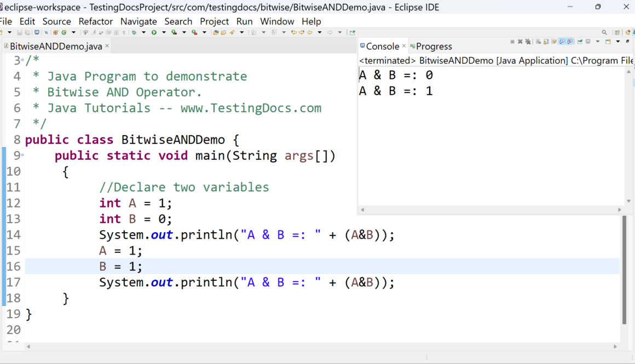This screenshot has width=635, height=364.
Task: Open the Run button's dropdown arrow
Action: 163,33
